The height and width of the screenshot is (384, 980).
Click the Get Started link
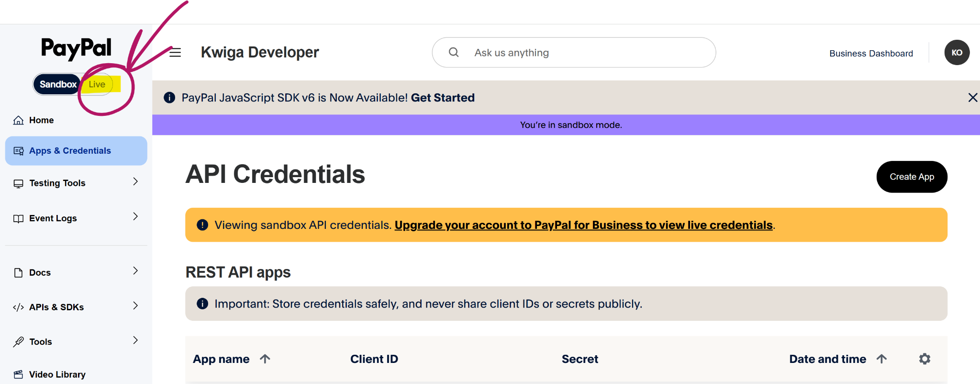[443, 98]
